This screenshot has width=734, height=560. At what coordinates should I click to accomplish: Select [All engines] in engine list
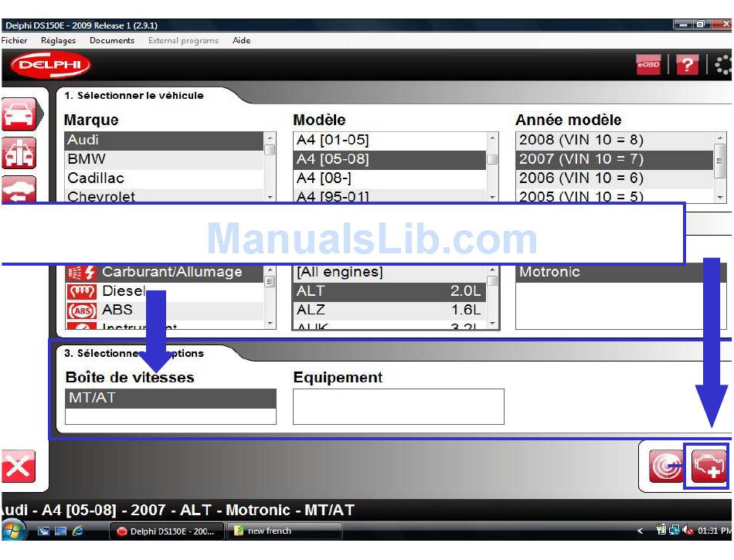(389, 273)
